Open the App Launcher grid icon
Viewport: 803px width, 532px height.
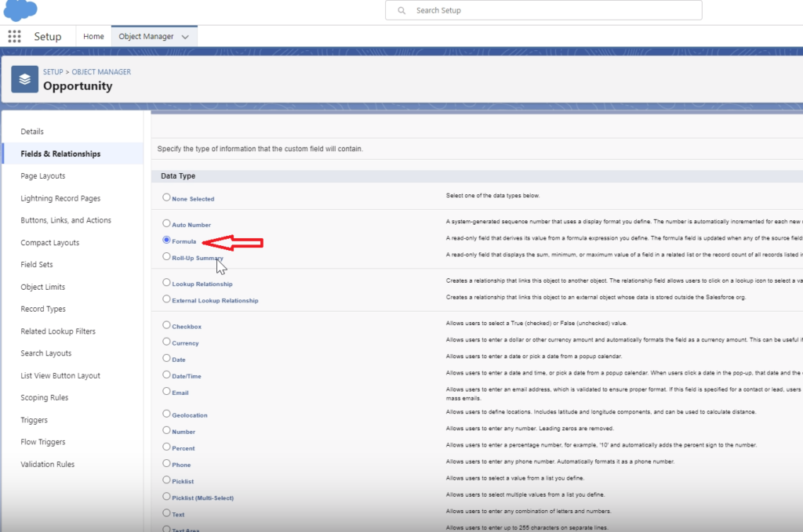[14, 36]
